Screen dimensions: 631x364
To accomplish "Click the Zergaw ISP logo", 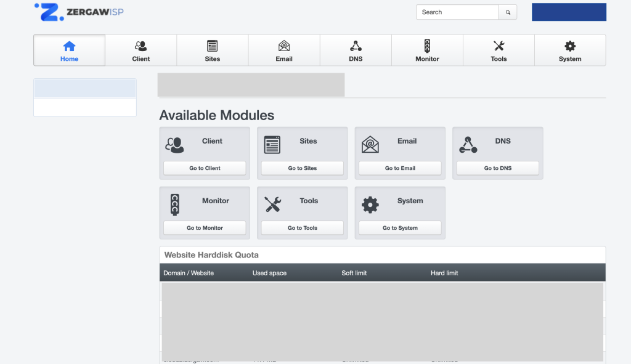I will [x=79, y=12].
